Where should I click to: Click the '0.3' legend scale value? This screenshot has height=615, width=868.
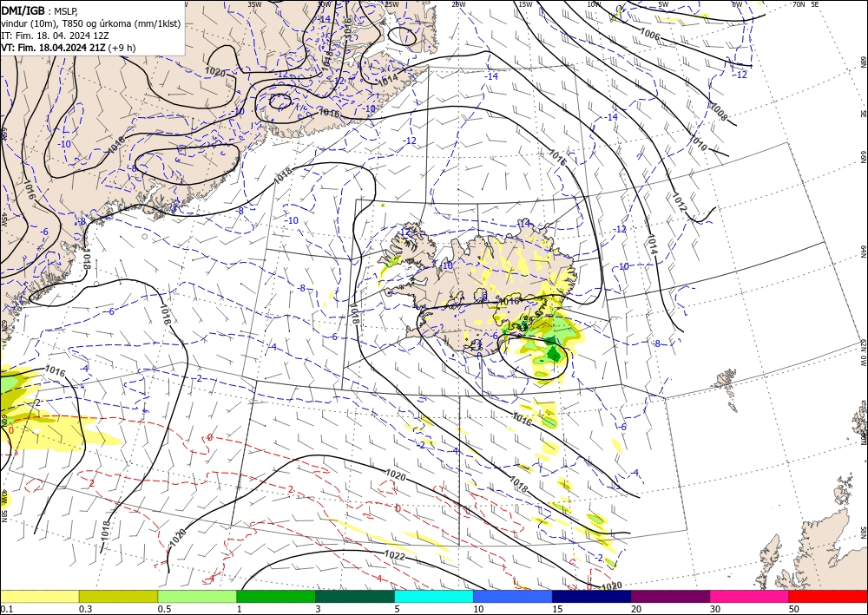coord(85,609)
